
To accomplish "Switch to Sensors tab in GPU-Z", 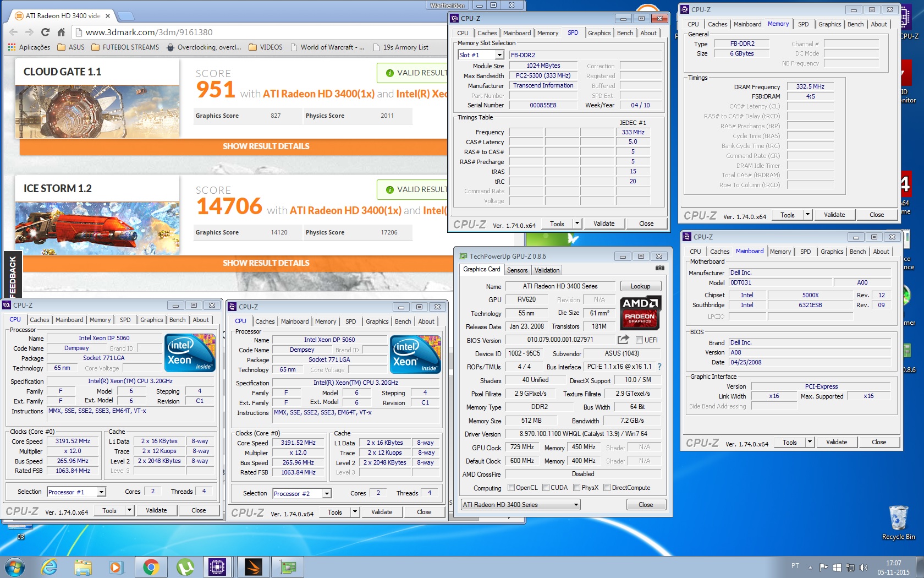I will point(517,270).
